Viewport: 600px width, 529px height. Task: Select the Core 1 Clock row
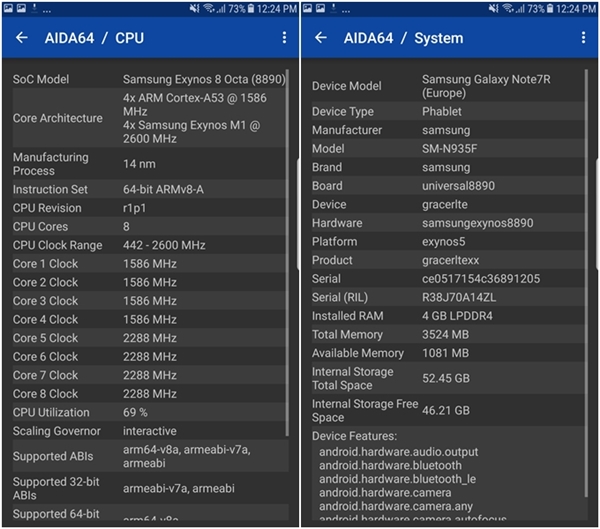tap(149, 264)
